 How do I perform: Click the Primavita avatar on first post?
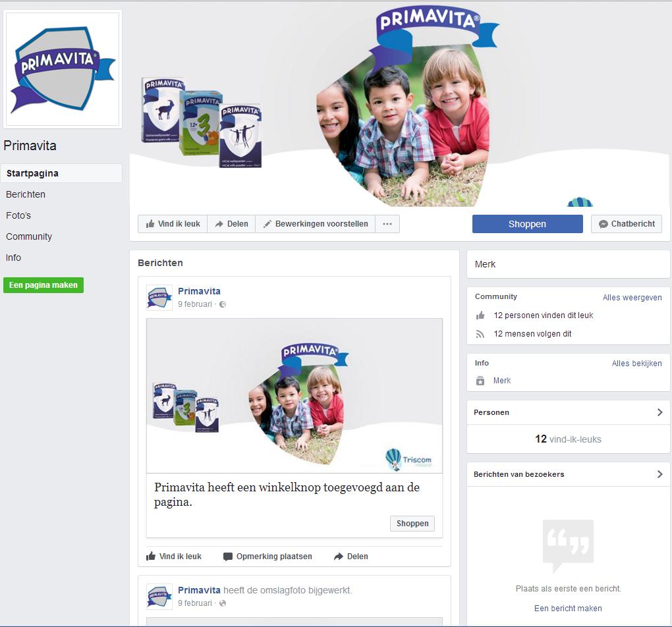pos(159,298)
